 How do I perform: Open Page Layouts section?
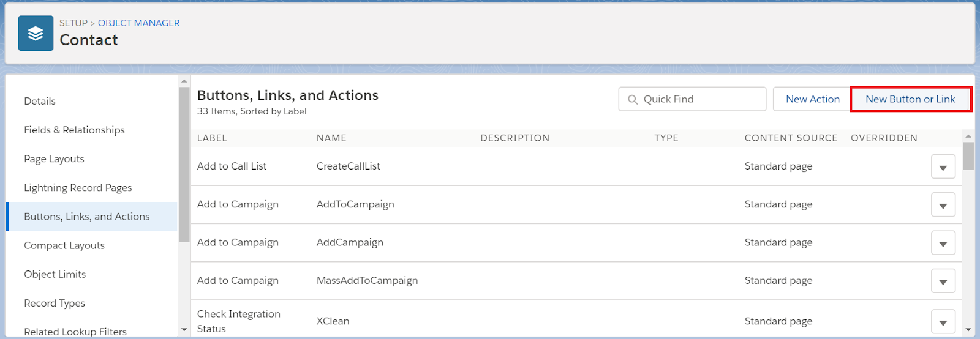54,158
